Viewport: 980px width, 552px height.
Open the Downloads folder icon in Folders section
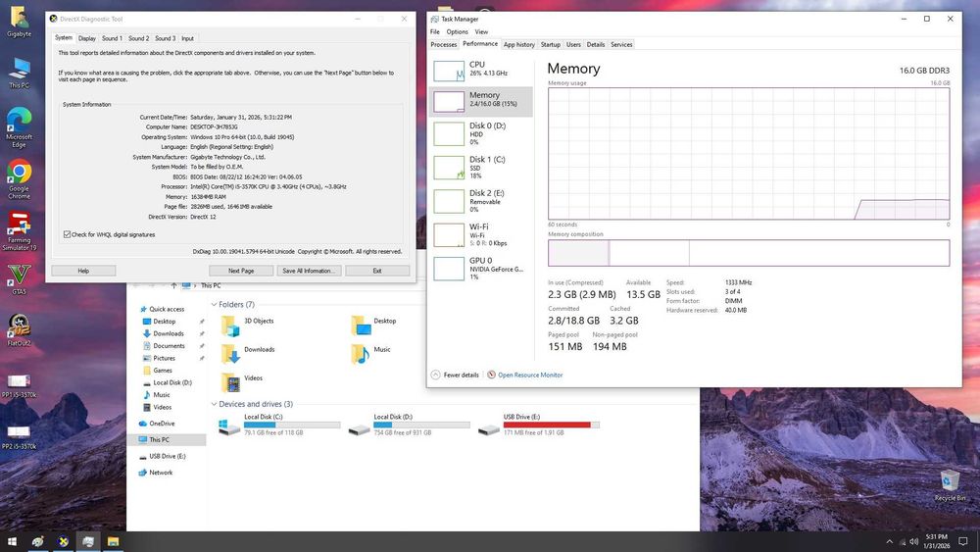[230, 354]
